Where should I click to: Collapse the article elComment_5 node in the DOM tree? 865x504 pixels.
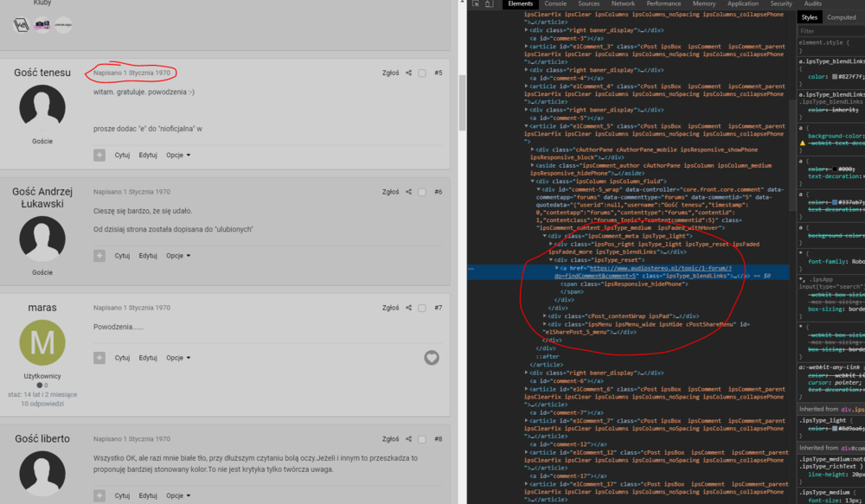pyautogui.click(x=526, y=126)
